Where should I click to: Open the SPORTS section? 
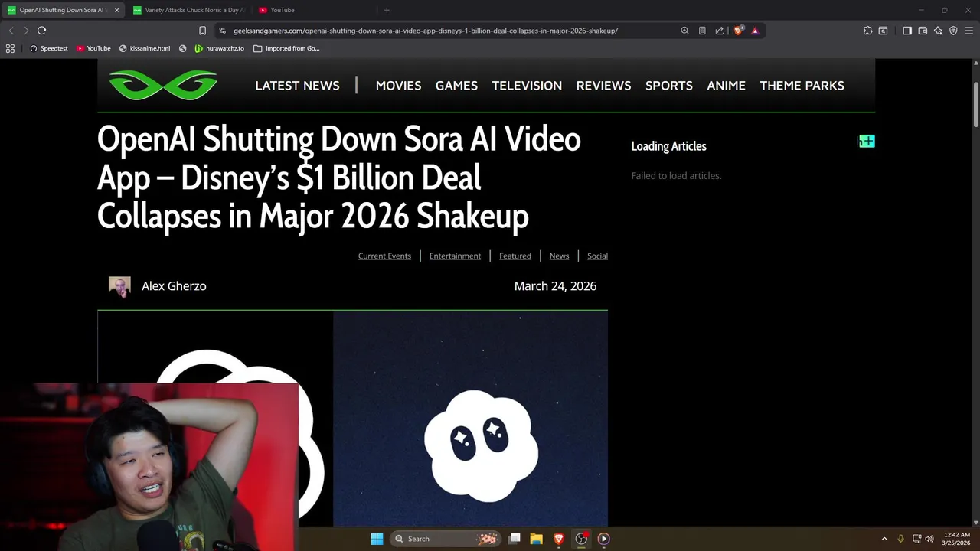click(x=668, y=85)
